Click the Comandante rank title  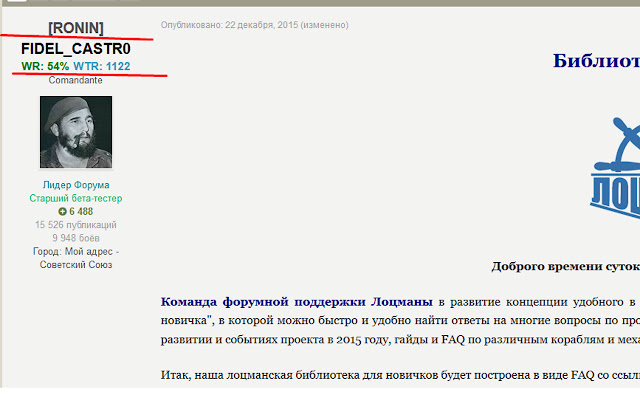pos(76,80)
